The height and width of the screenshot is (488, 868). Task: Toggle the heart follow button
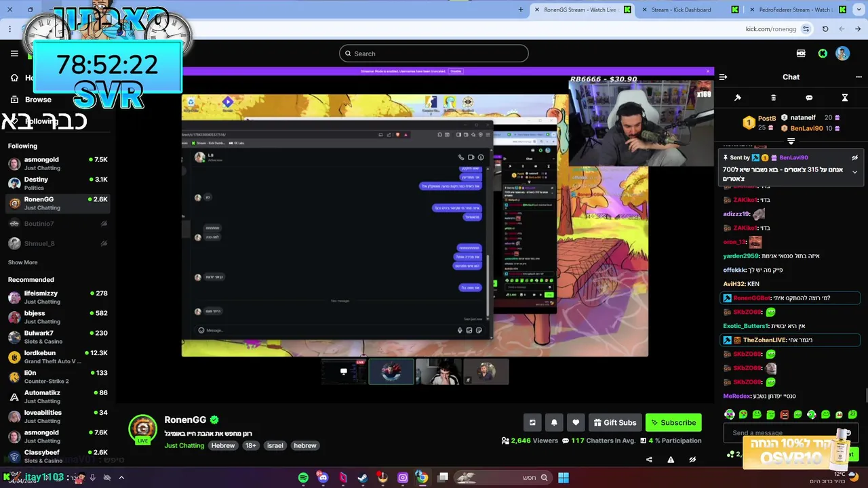pos(576,422)
